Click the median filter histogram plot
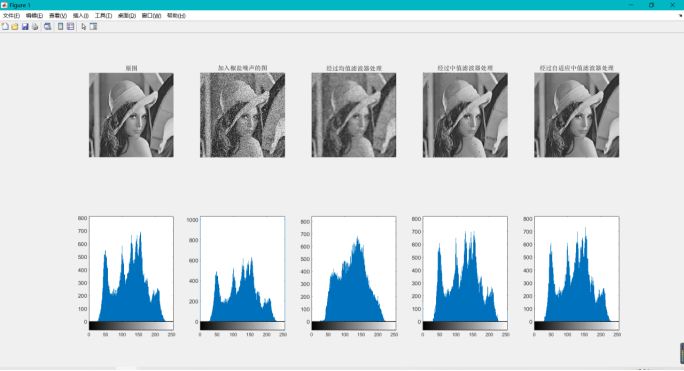Image resolution: width=684 pixels, height=371 pixels. click(x=465, y=269)
